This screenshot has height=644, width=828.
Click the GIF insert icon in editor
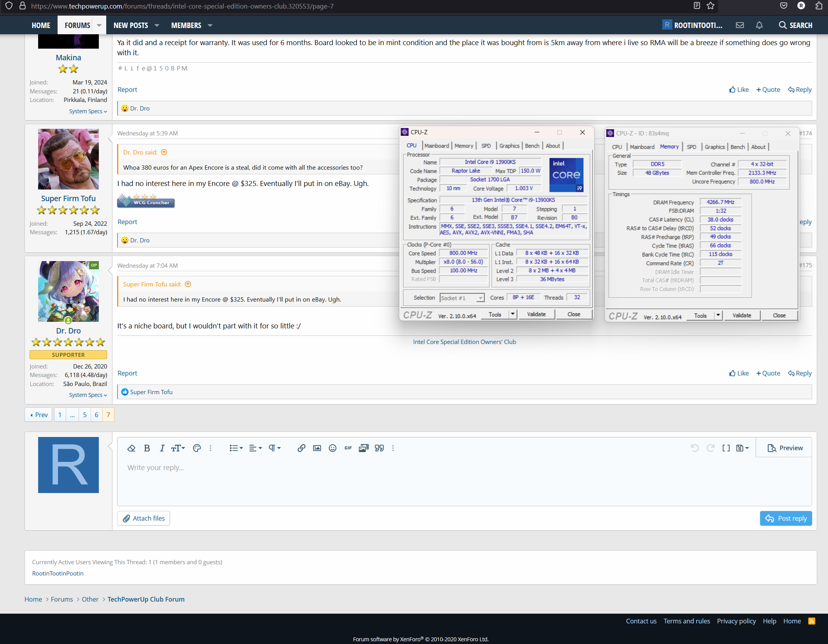[348, 448]
